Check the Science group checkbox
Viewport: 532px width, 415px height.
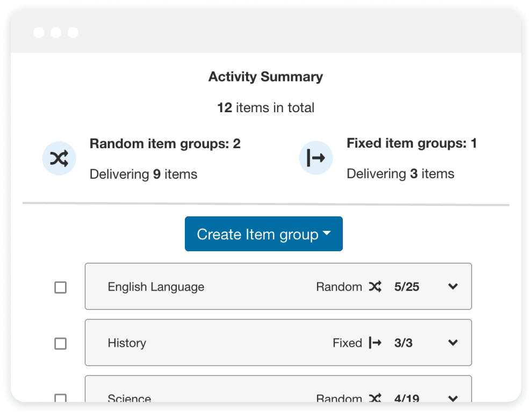(61, 398)
